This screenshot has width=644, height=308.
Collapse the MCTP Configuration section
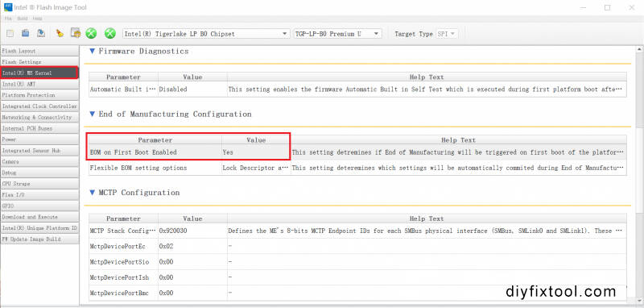(92, 193)
